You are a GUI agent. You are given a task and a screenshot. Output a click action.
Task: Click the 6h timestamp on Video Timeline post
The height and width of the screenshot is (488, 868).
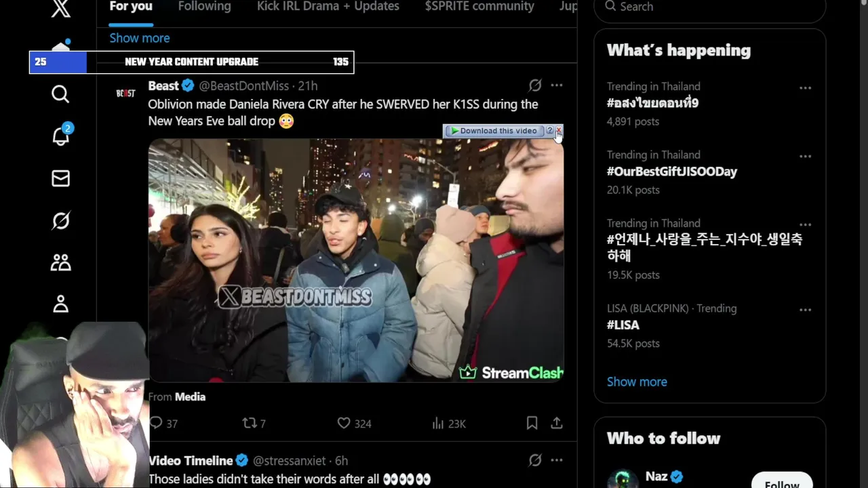point(341,461)
